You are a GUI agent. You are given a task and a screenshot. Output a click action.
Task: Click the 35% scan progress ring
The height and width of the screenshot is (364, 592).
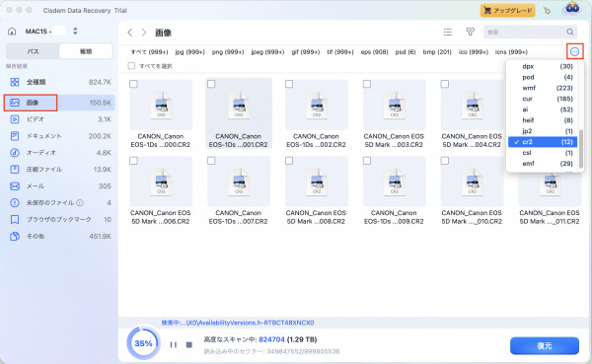pos(143,343)
